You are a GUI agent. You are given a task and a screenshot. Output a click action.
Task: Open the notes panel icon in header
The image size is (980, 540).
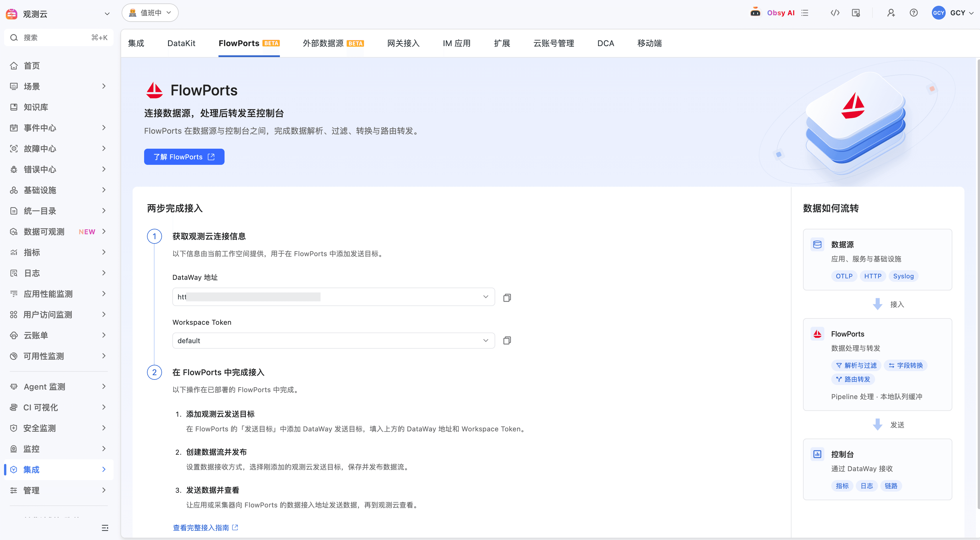tap(855, 13)
